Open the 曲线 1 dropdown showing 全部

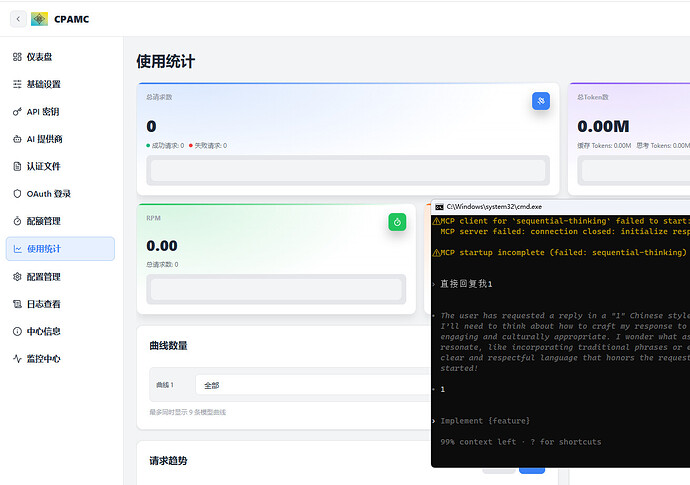[x=312, y=385]
